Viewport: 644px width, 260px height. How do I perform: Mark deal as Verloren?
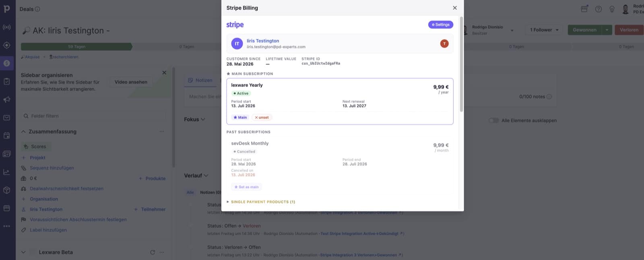(x=629, y=30)
